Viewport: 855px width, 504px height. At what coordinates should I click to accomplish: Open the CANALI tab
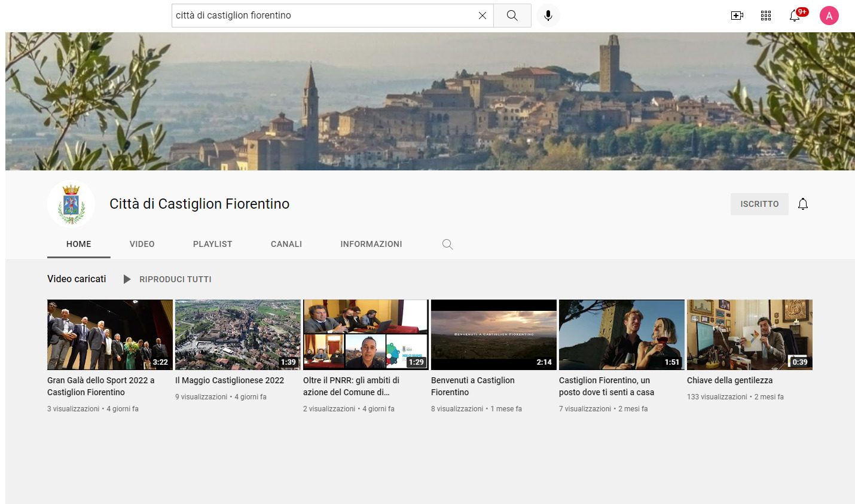click(286, 244)
